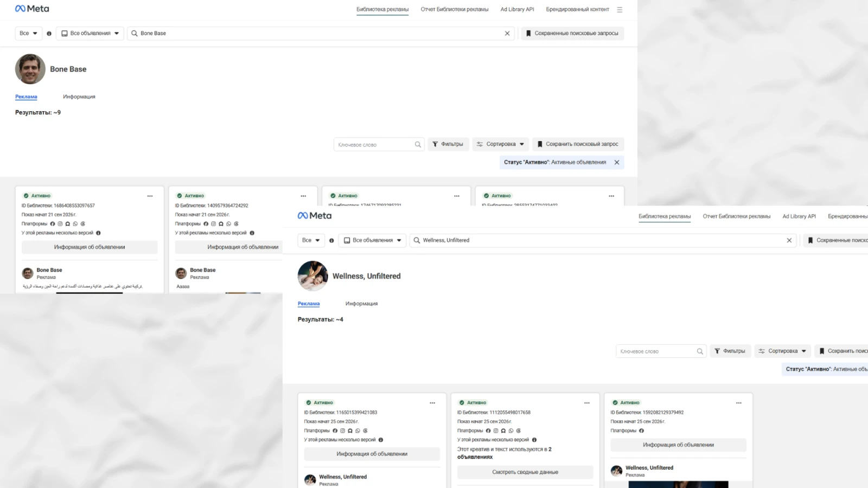Open Информация об объявлении for ad 1592082129379492
Viewport: 868px width, 488px height.
[679, 445]
